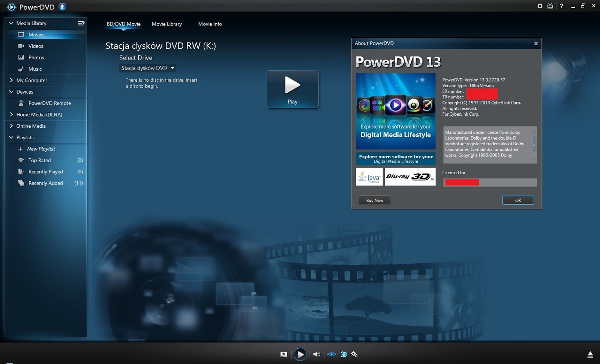This screenshot has height=364, width=600.
Task: Click the 'PowerDVD Version 13.0.2720.57' text
Action: (474, 80)
